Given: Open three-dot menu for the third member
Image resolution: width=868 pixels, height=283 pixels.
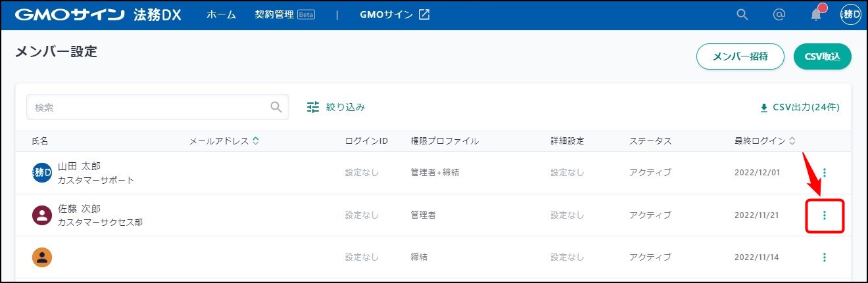Looking at the screenshot, I should tap(825, 257).
